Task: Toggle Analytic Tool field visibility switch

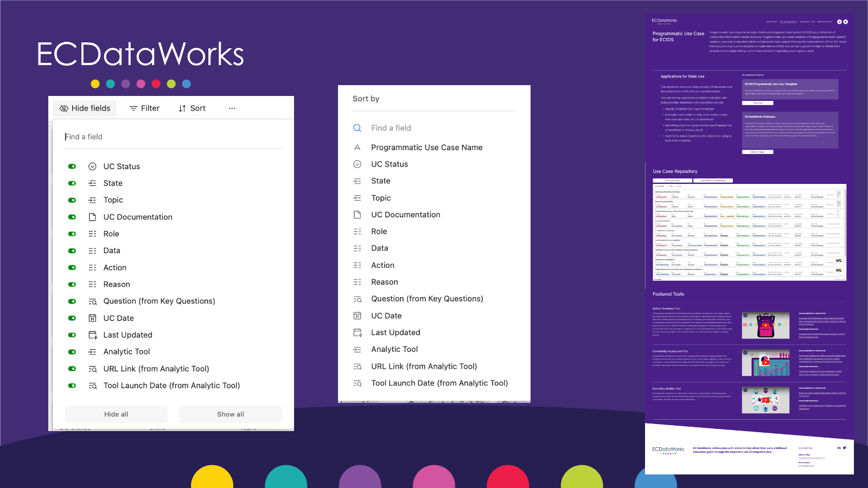Action: 72,352
